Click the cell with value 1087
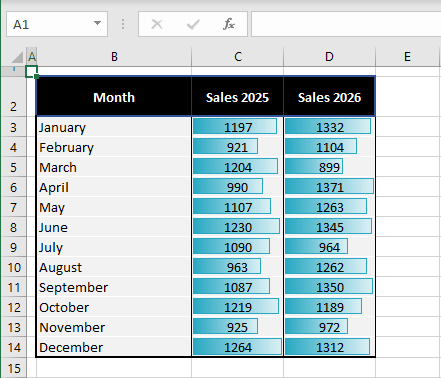 [238, 287]
